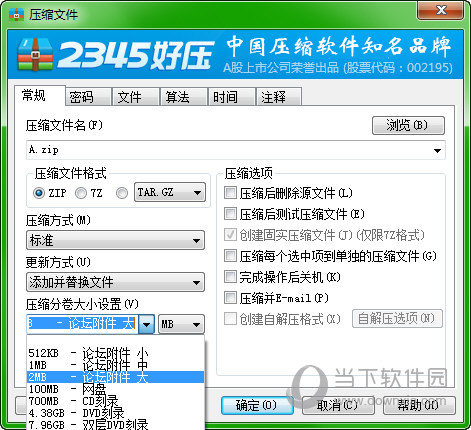Choose 4.38GB - DVD刻录 from list

point(115,413)
